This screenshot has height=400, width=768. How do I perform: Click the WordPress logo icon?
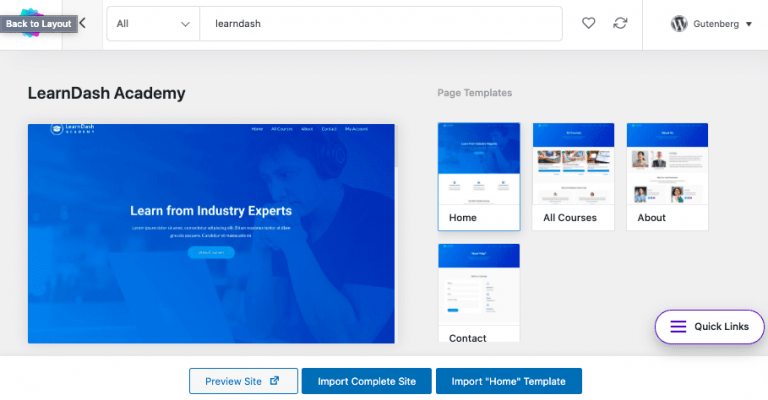click(679, 24)
